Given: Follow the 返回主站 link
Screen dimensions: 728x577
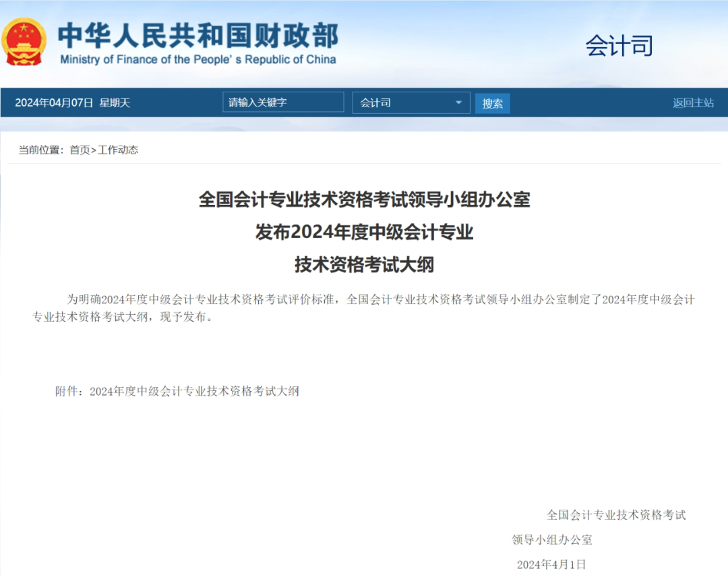Looking at the screenshot, I should (693, 102).
